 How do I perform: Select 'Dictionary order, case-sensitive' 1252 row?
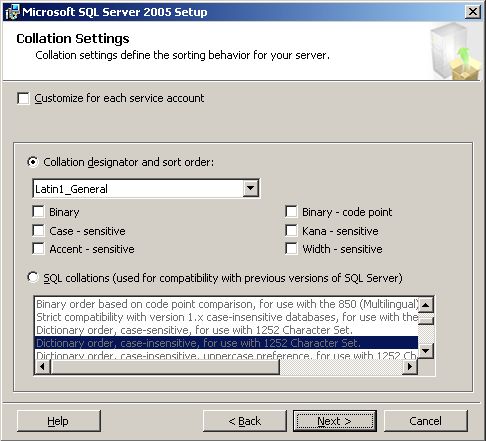click(x=226, y=330)
